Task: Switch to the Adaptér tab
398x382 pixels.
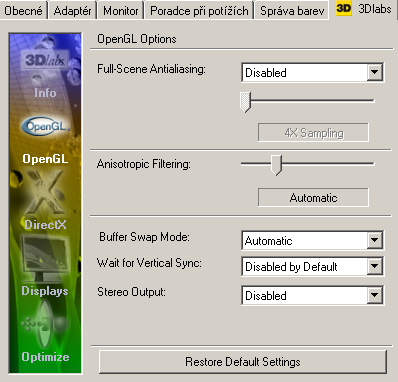Action: [x=72, y=11]
